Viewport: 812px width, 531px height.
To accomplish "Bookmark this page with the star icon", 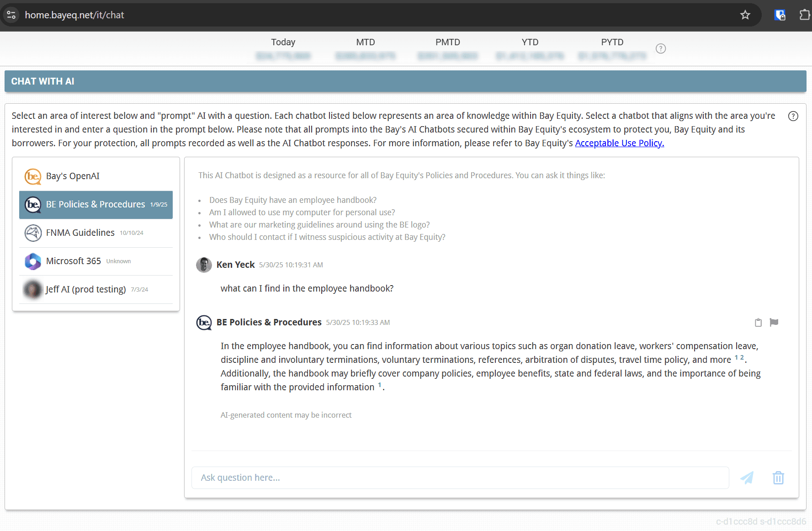I will [x=745, y=15].
